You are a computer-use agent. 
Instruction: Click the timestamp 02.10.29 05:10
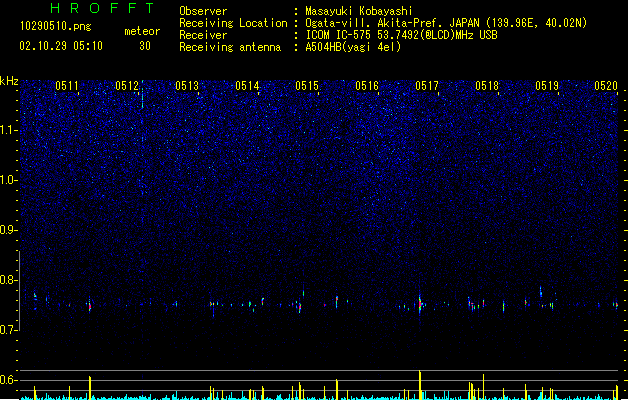61,46
